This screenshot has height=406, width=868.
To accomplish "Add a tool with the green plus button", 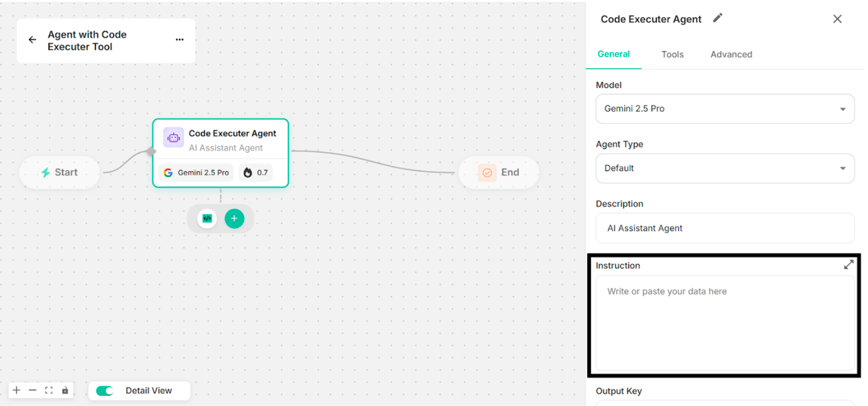I will click(234, 218).
